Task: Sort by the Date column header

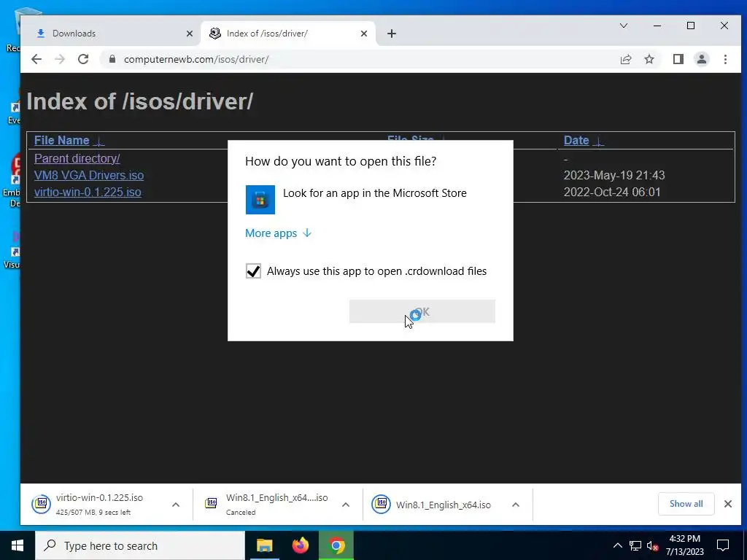Action: tap(576, 141)
